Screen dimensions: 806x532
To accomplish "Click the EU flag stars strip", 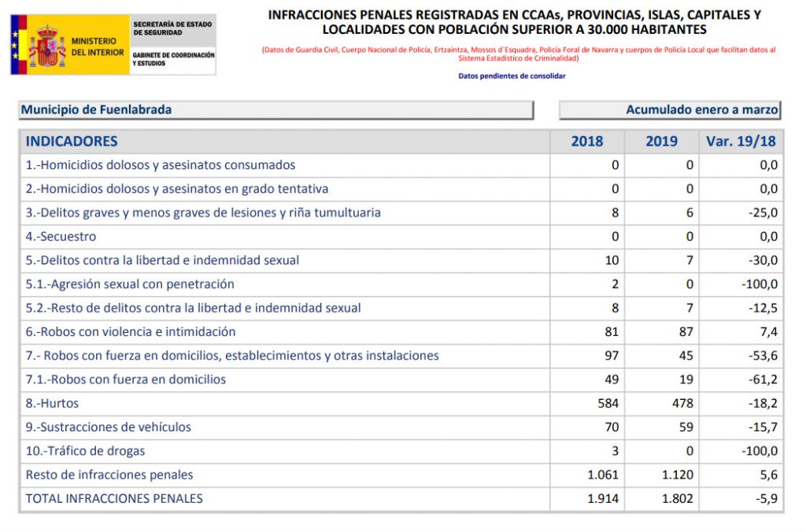I will (x=15, y=45).
